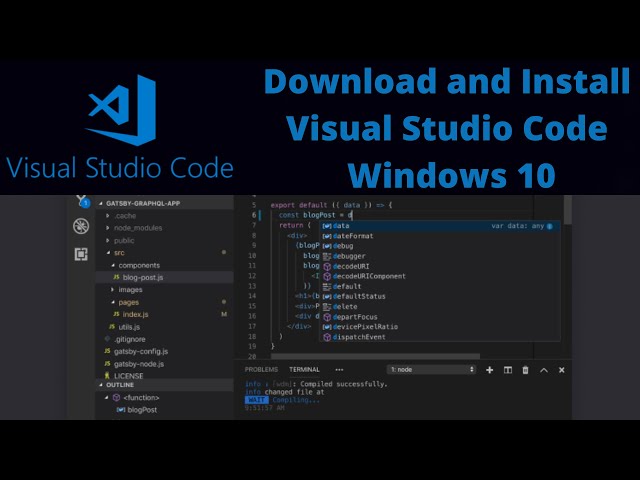640x480 pixels.
Task: Choose the devicePixelRatio suggestion
Action: [440, 327]
